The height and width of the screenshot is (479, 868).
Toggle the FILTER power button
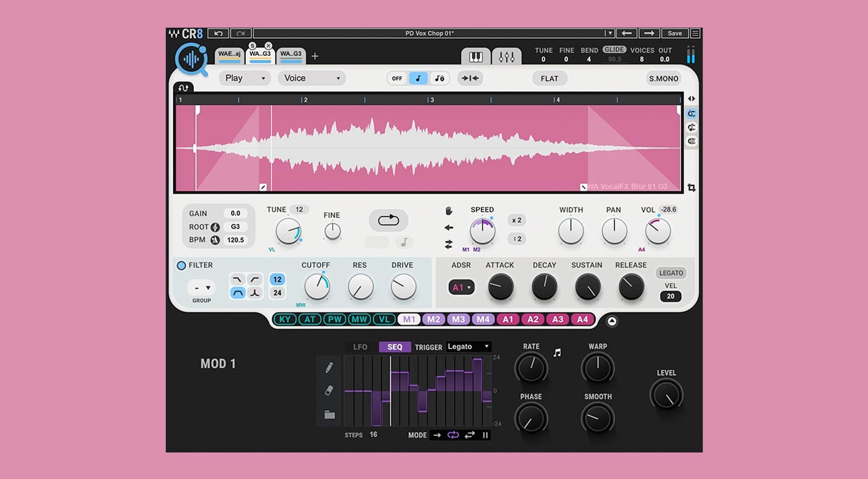(x=181, y=265)
